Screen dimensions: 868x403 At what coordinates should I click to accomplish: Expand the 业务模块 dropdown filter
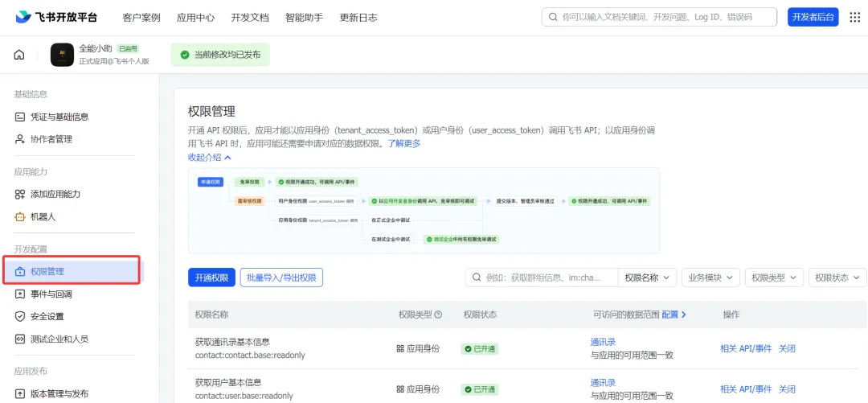tap(710, 278)
